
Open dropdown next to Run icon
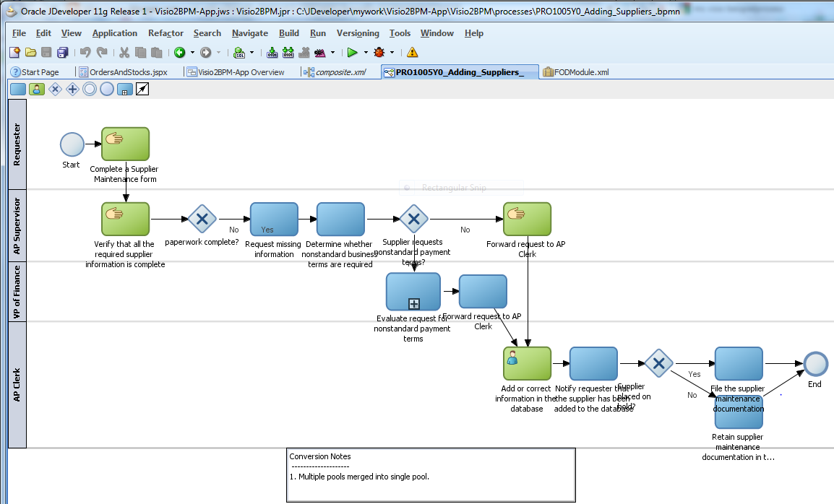click(x=366, y=52)
